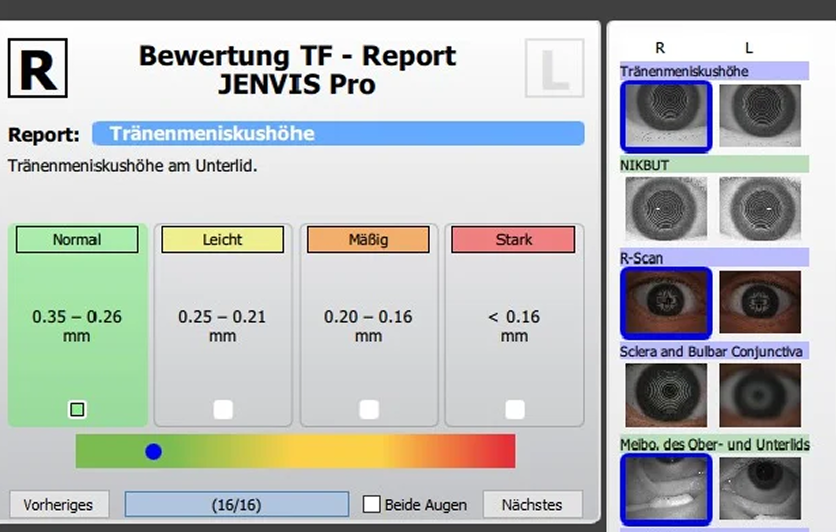The width and height of the screenshot is (836, 532).
Task: Click the 16/16 progress bar
Action: point(237,504)
